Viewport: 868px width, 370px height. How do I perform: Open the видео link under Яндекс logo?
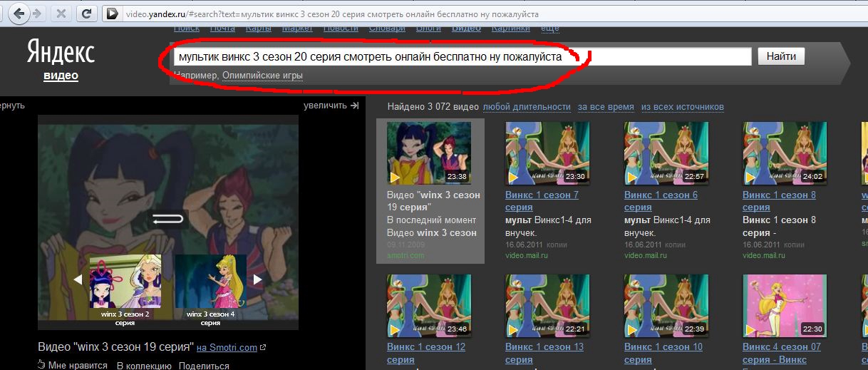coord(61,76)
